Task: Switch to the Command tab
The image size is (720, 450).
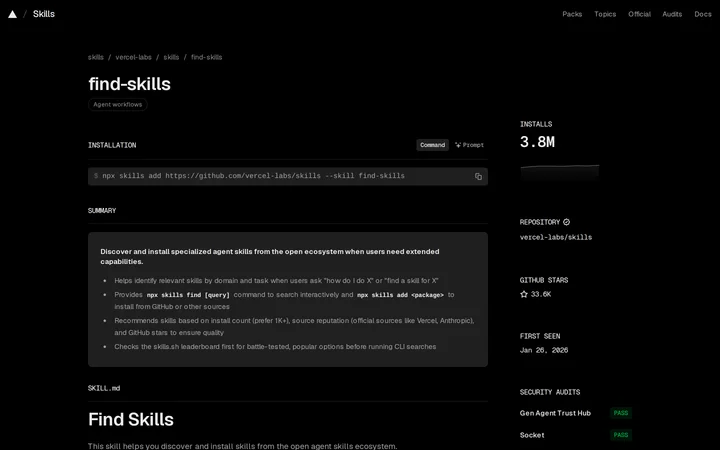Action: point(433,145)
